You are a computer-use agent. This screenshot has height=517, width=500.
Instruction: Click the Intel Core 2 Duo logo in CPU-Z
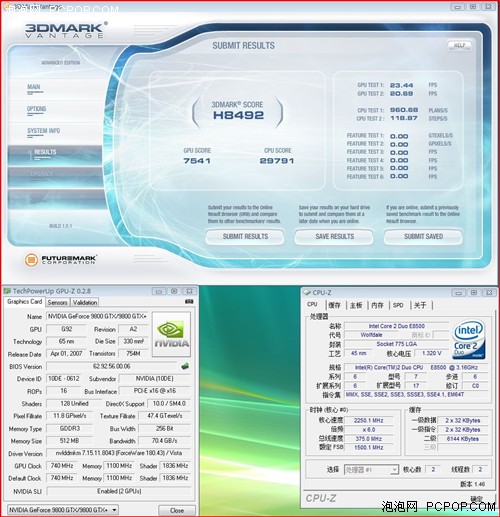point(469,340)
